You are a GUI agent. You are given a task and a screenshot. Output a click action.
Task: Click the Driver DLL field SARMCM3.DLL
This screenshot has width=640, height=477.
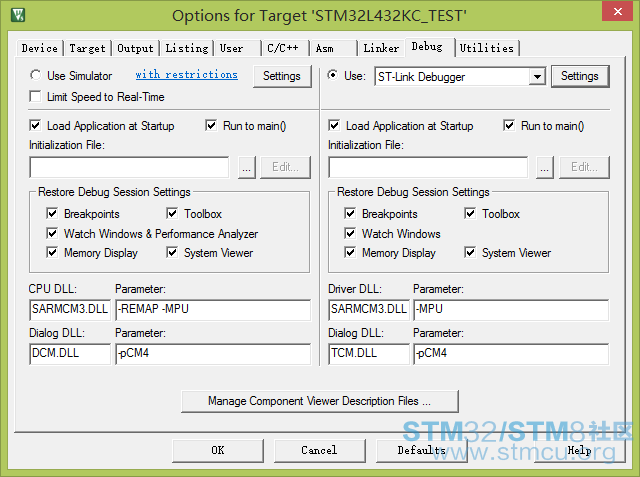[x=369, y=310]
